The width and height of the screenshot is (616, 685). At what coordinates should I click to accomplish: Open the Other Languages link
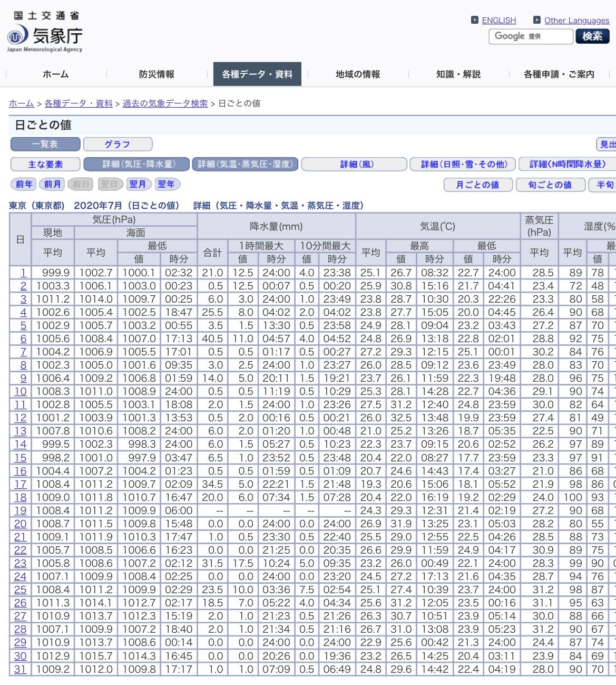click(x=576, y=20)
